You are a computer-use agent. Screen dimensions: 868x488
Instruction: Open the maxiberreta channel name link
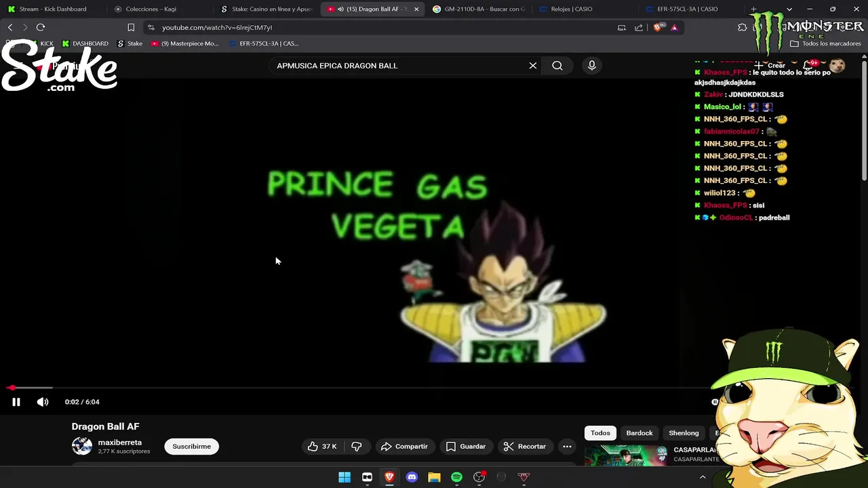120,443
